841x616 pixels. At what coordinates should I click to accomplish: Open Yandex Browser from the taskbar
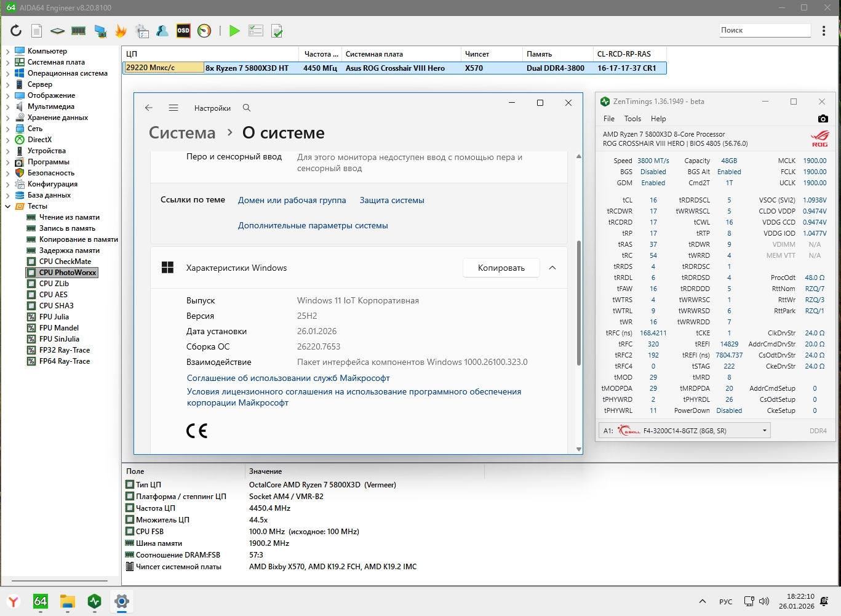coord(14,601)
